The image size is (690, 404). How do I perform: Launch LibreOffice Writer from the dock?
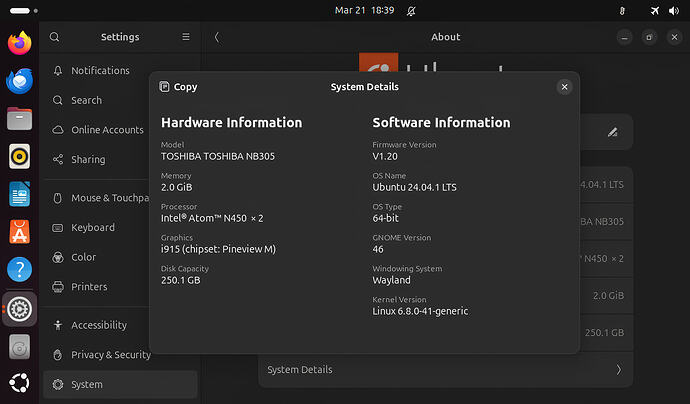[19, 194]
